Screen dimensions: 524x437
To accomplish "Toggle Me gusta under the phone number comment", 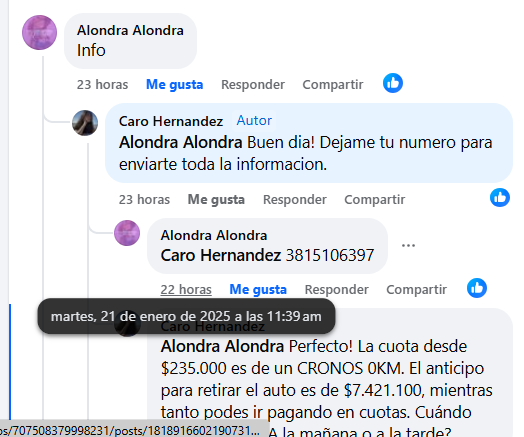I will (x=258, y=289).
